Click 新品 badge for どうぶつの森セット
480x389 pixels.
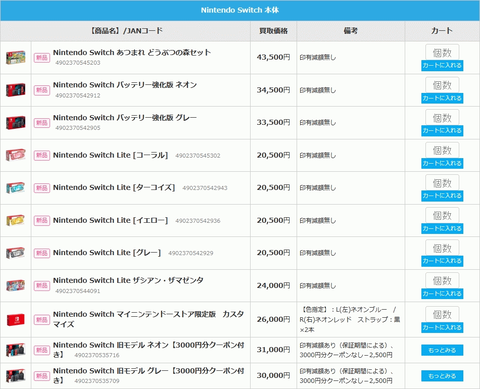pyautogui.click(x=42, y=58)
